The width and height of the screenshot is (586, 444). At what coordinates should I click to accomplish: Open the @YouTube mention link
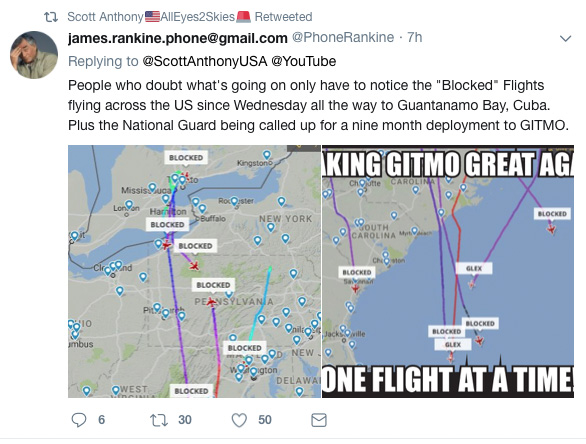coord(303,61)
